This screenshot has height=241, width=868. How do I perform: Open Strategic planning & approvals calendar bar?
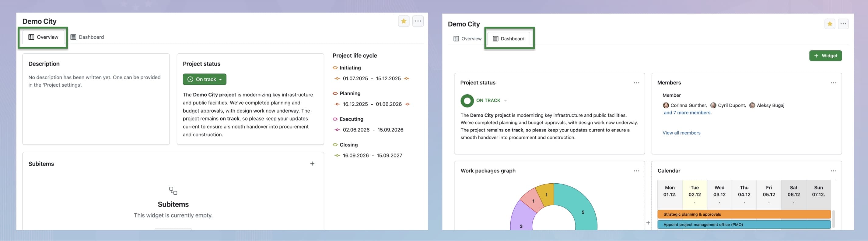(744, 214)
